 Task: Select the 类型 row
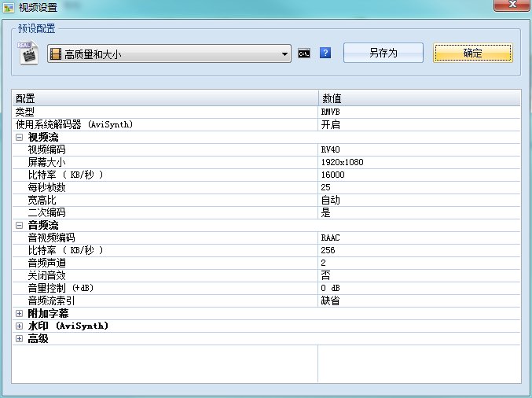click(x=266, y=112)
